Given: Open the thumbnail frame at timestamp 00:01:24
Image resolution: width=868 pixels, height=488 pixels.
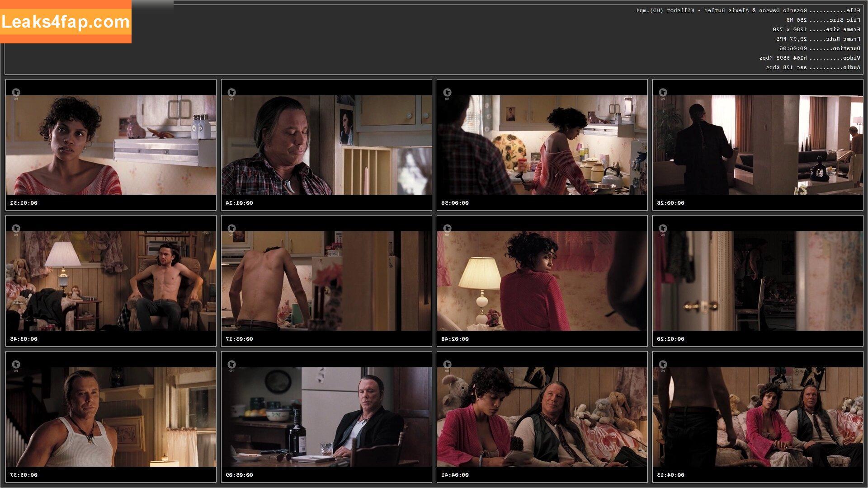Looking at the screenshot, I should click(x=326, y=145).
